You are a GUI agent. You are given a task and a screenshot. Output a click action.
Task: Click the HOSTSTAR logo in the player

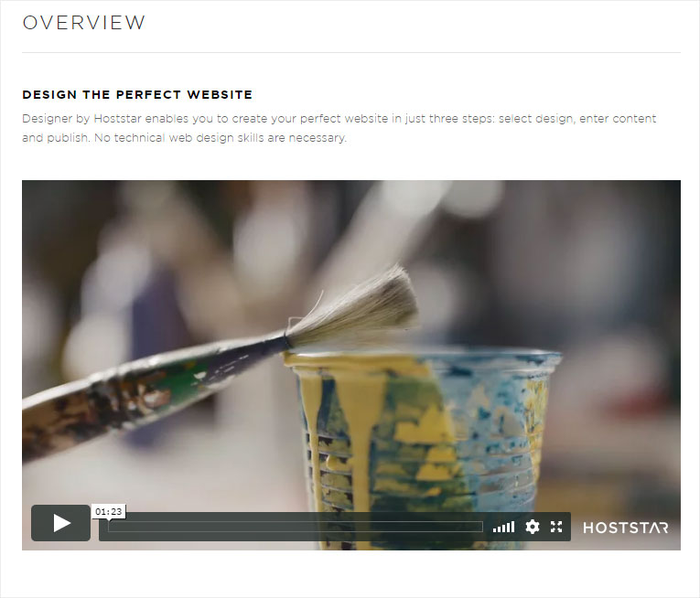click(x=626, y=528)
